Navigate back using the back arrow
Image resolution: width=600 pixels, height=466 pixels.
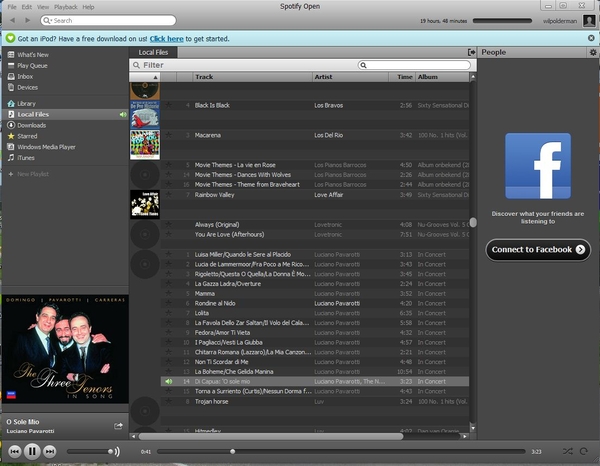[x=11, y=20]
